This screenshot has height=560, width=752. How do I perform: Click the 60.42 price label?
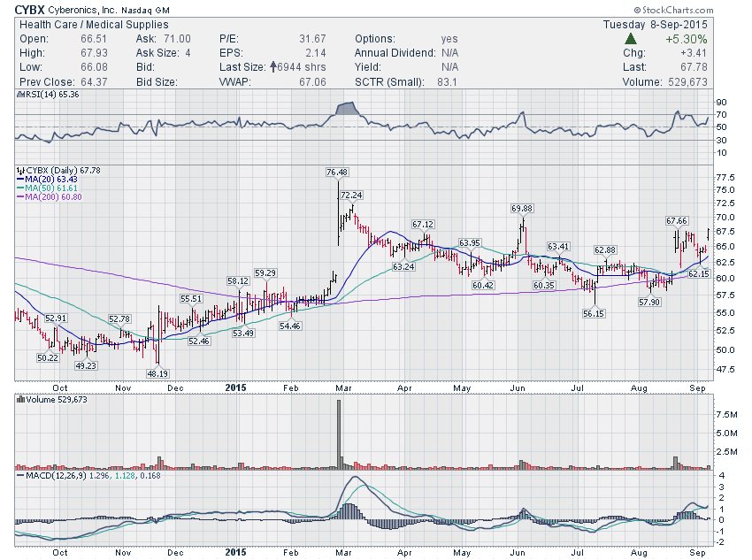pos(483,285)
